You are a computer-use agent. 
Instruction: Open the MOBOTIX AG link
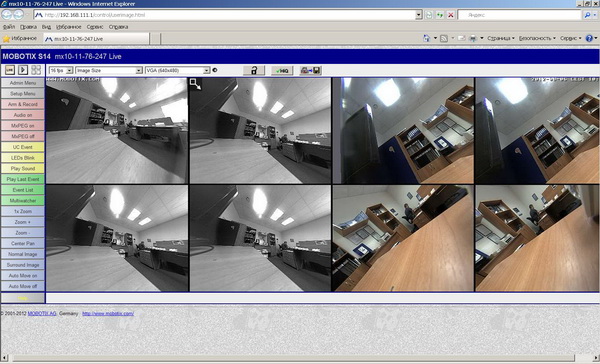(x=42, y=313)
